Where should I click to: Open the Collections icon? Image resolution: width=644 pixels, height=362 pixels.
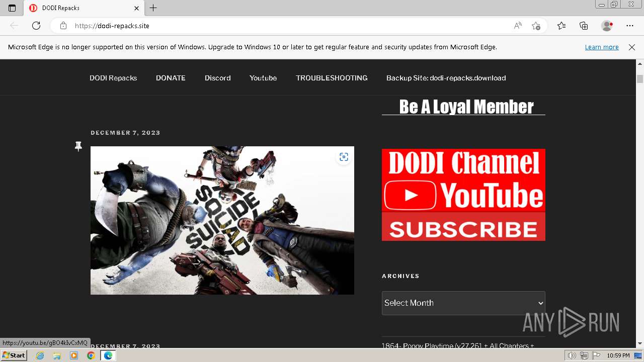point(584,26)
